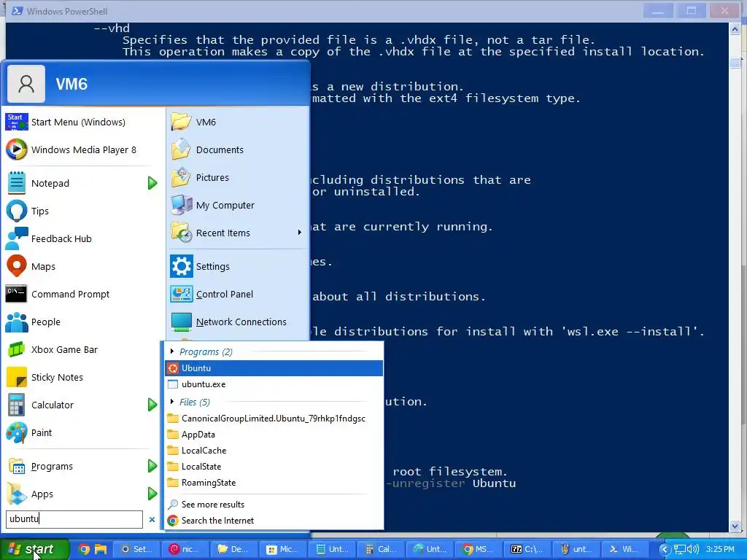Open Settings from the start menu
Image resolution: width=747 pixels, height=560 pixels.
239,267
